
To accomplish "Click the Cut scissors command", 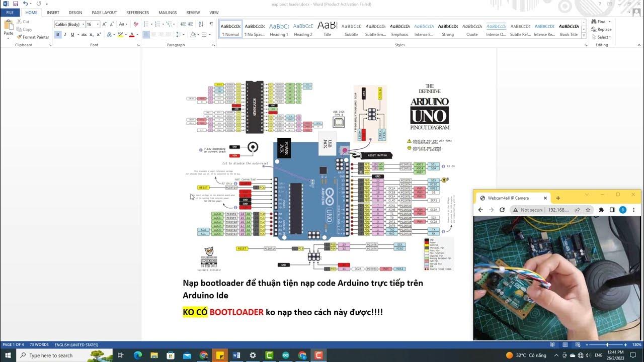I will 23,22.
